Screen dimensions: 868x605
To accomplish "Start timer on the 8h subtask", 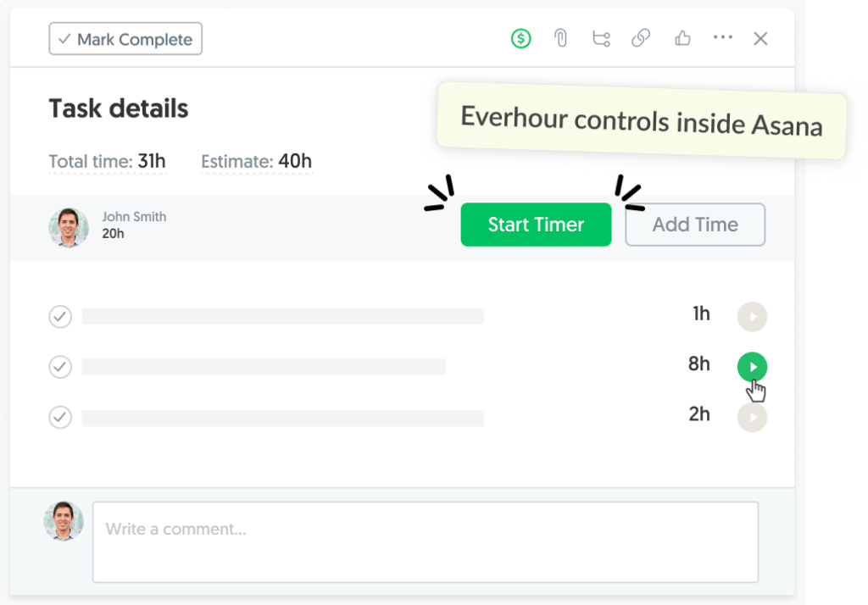I will pos(752,366).
